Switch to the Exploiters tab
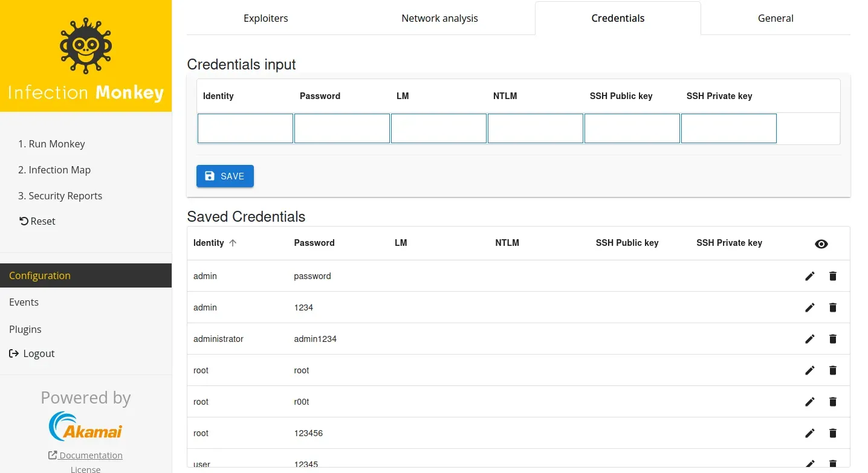 [x=265, y=18]
